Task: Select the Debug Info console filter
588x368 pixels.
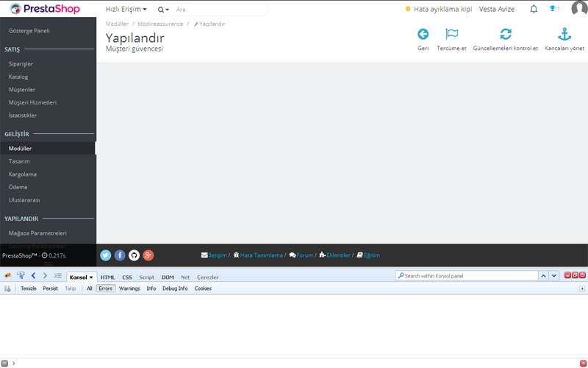Action: pos(175,289)
